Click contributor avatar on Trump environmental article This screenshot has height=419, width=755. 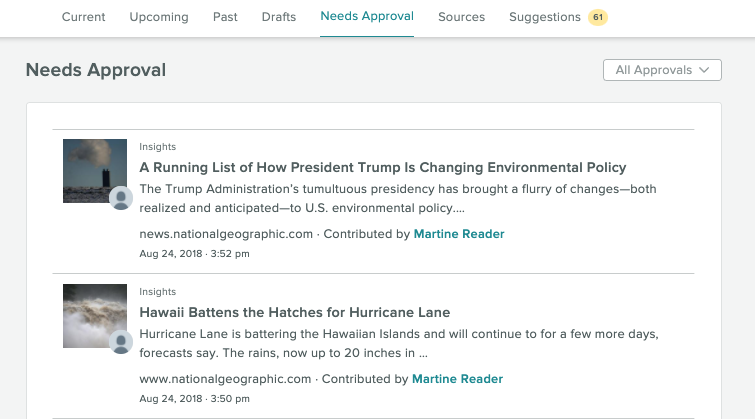[x=121, y=198]
